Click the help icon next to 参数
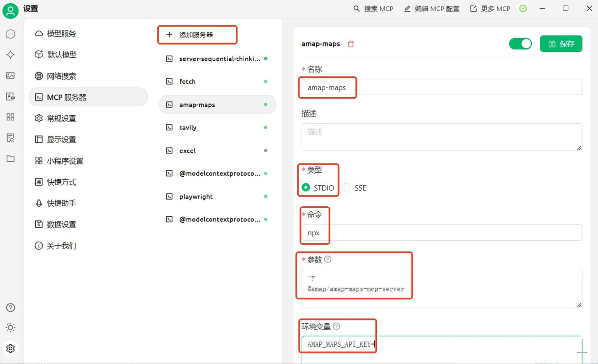 point(328,259)
